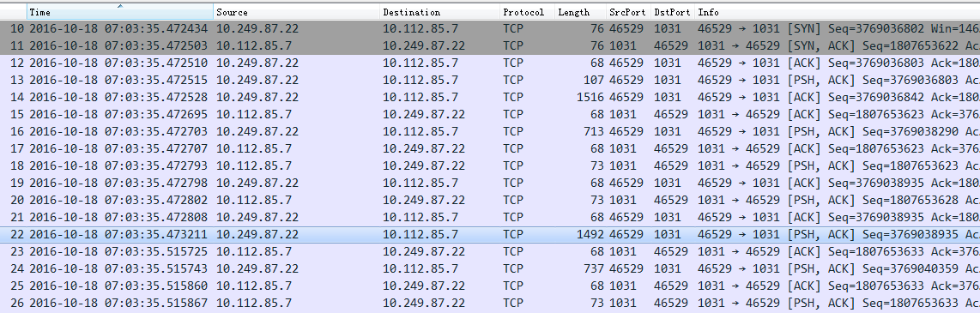Image resolution: width=980 pixels, height=313 pixels.
Task: Click destination 10.249.87.22 in packet 11
Action: pyautogui.click(x=424, y=45)
